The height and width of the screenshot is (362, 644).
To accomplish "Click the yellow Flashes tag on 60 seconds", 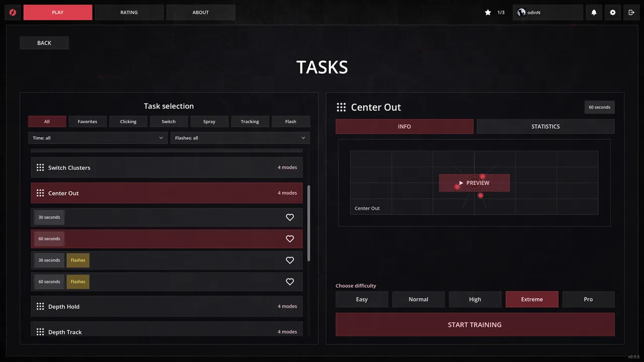I will point(78,282).
